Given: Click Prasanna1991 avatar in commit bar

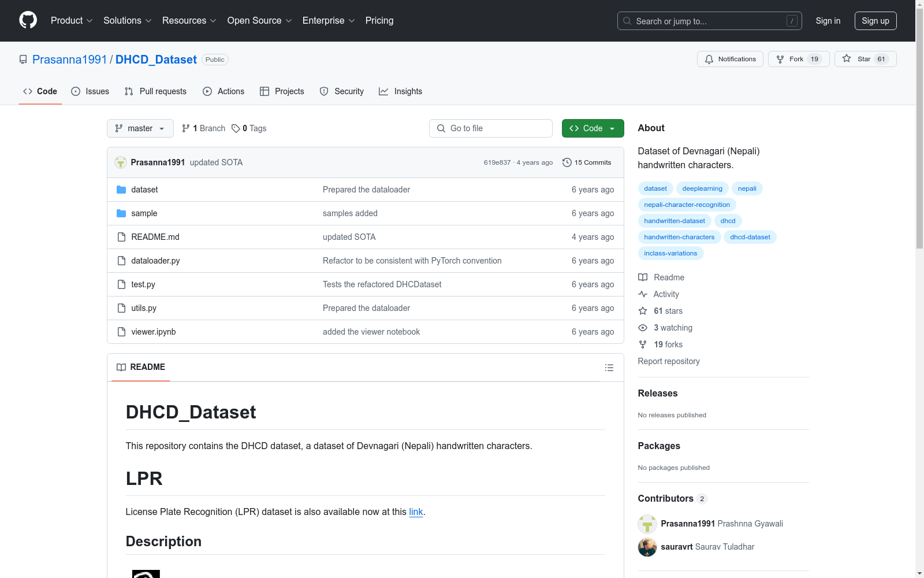Looking at the screenshot, I should 121,162.
